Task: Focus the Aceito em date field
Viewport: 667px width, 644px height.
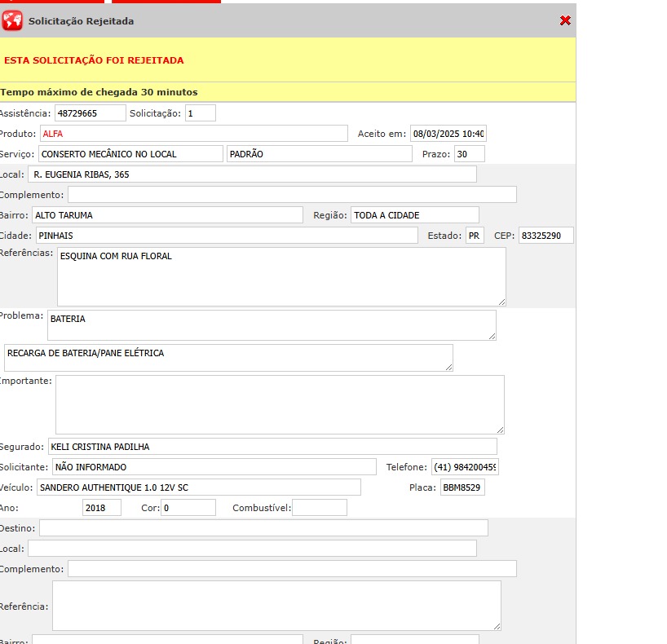Action: 448,134
